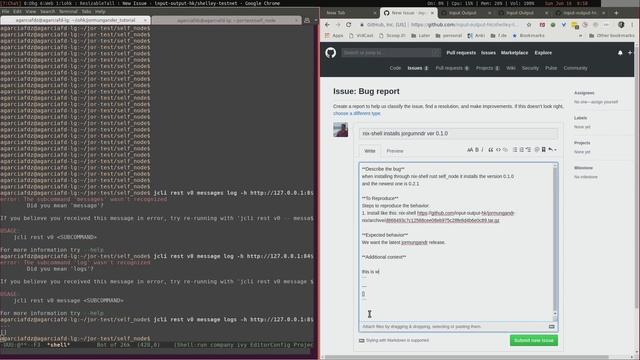
Task: Open the File menu in terminal window
Action: coord(5,11)
